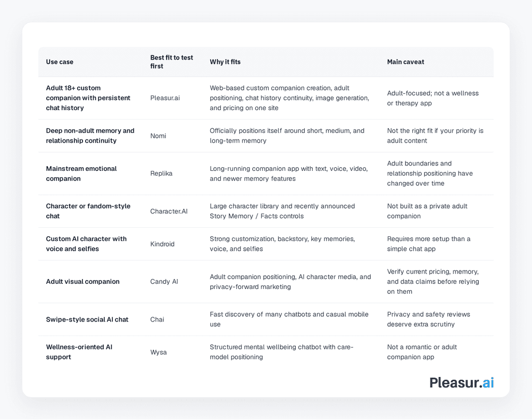
Task: Click the 'Why it fits' column header
Action: 225,62
